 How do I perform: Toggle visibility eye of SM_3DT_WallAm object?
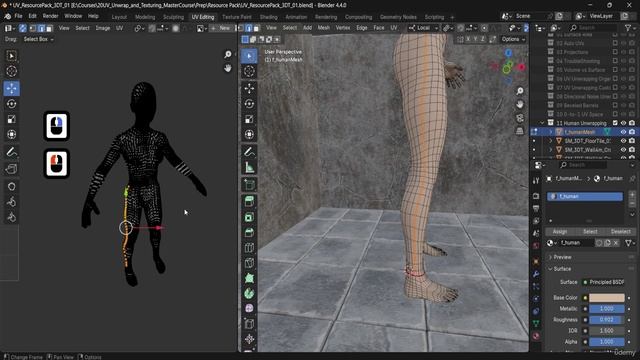[623, 150]
